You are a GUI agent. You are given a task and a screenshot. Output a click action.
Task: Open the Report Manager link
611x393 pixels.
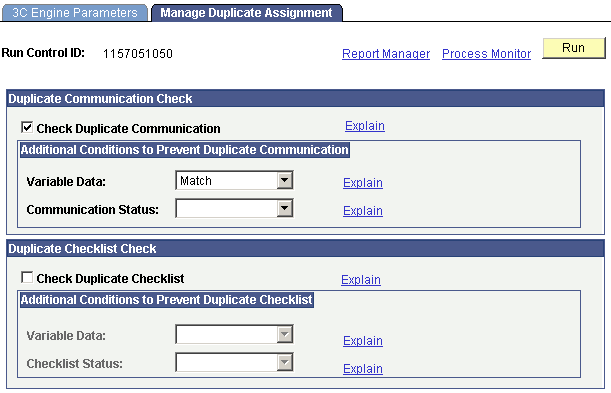(x=386, y=53)
